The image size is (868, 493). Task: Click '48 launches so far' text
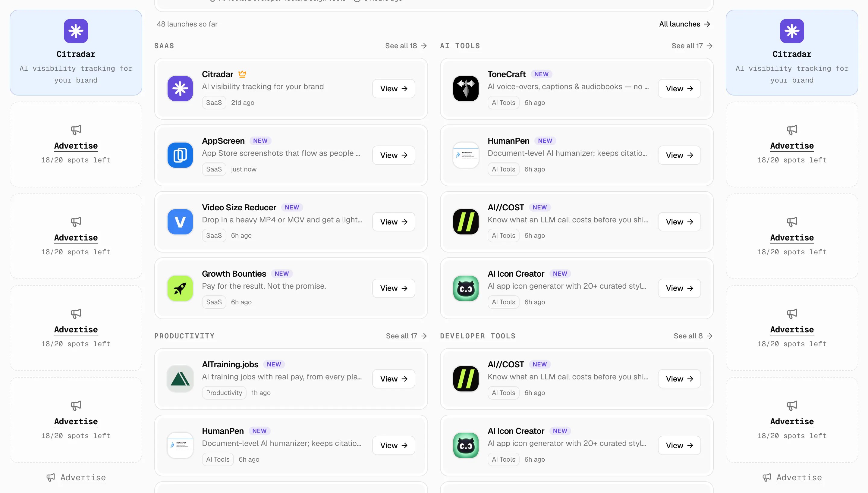click(187, 24)
